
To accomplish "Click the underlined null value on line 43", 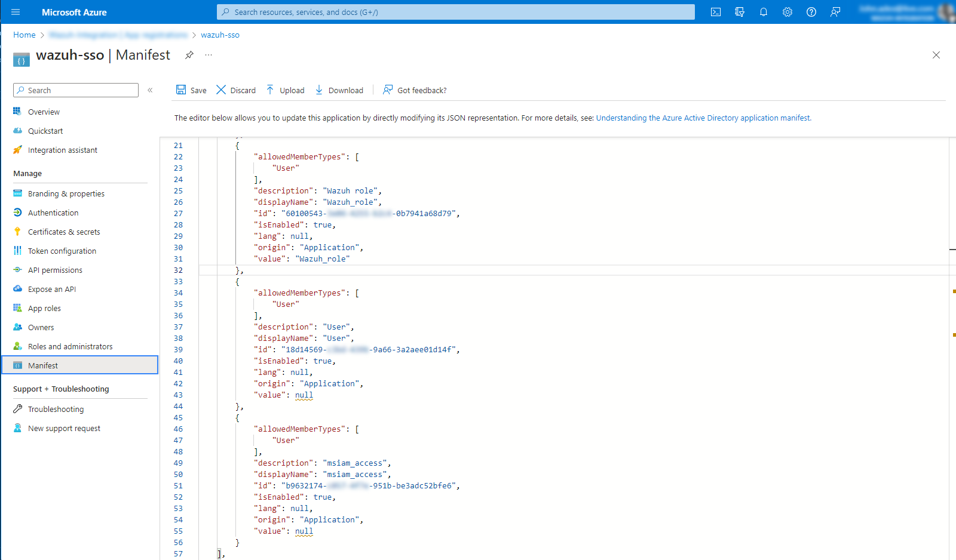I will click(x=304, y=395).
